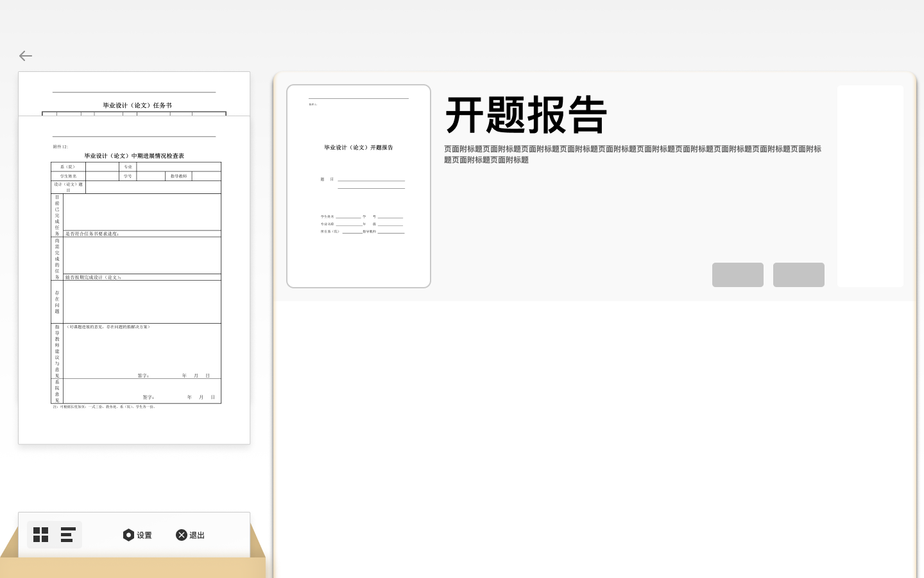
Task: Click the 指导教师 cell in the table
Action: [x=178, y=176]
